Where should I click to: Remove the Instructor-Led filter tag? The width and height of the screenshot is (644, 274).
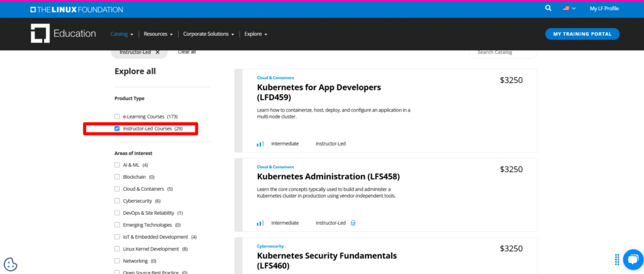[157, 52]
